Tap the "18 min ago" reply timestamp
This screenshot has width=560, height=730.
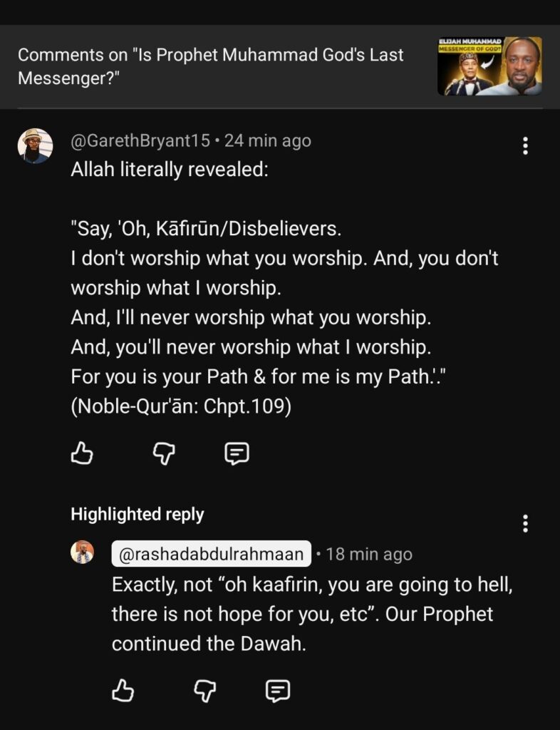[x=369, y=554]
